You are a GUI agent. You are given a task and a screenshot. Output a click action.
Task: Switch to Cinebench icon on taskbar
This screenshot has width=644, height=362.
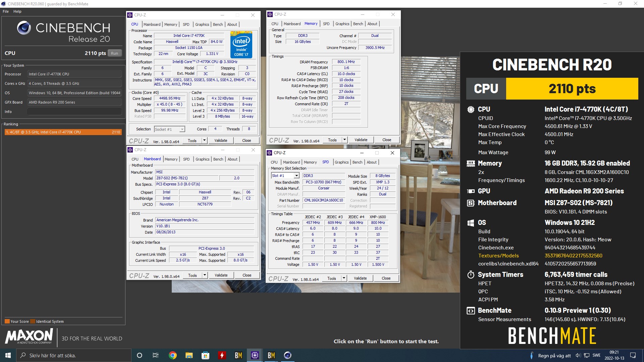[287, 355]
